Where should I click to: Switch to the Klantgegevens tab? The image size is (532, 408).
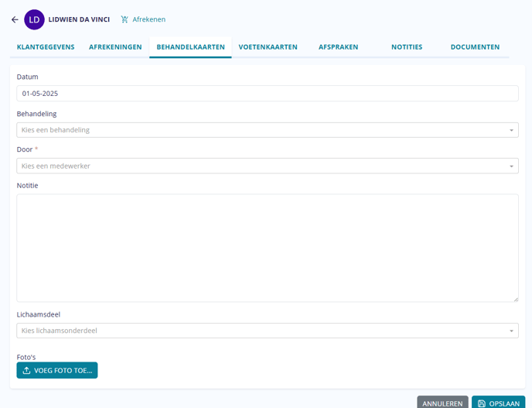(46, 47)
